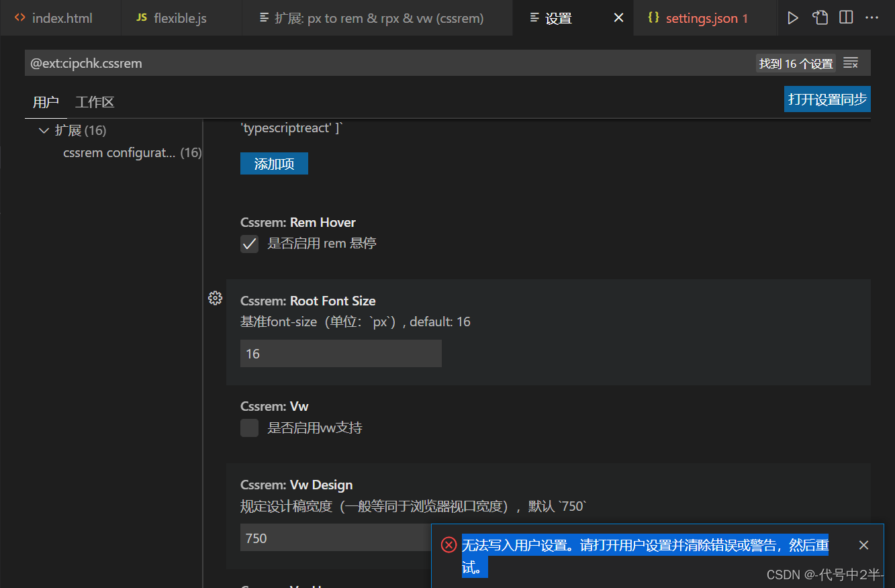Enable the Cssrem Vw support checkbox
Screen dimensions: 895x588
249,428
